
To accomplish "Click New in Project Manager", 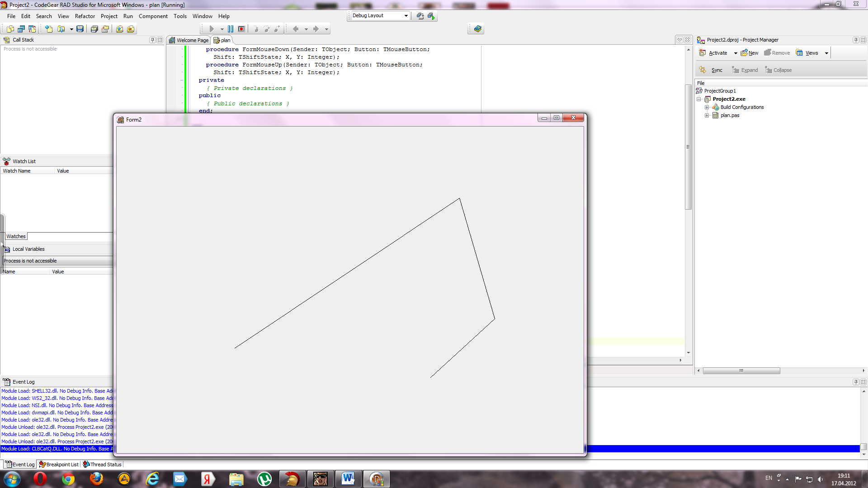I will point(750,53).
